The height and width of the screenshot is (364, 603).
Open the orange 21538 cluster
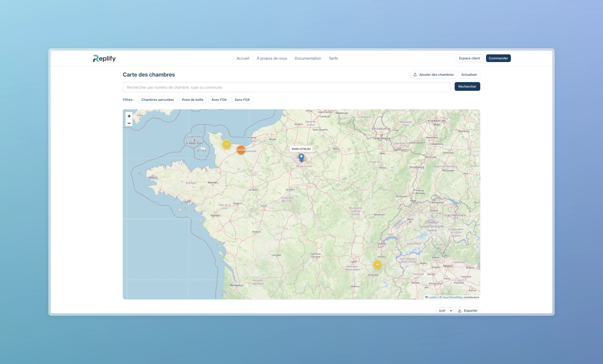(241, 150)
